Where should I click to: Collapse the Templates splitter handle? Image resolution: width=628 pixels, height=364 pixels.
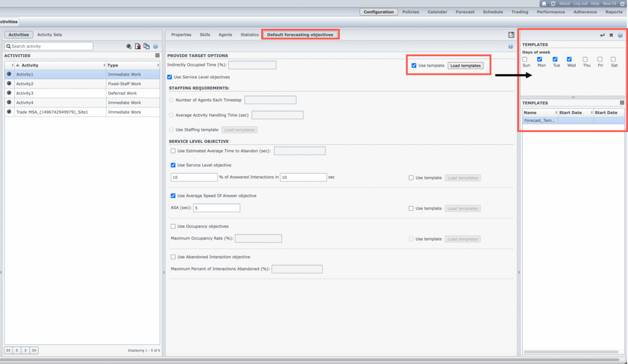[x=573, y=97]
